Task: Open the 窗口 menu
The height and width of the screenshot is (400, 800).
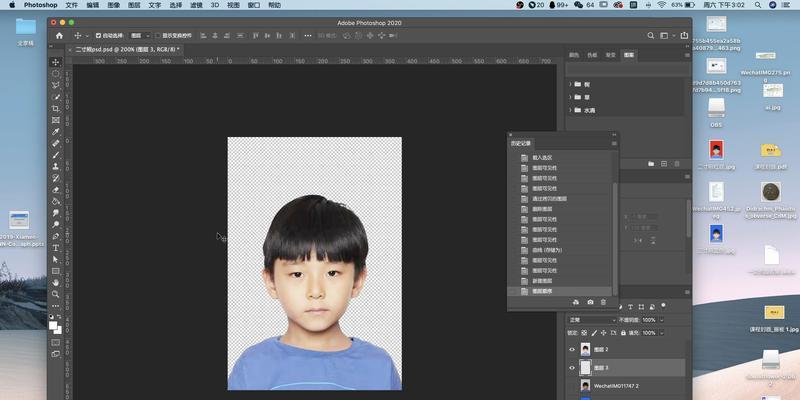Action: pyautogui.click(x=254, y=5)
